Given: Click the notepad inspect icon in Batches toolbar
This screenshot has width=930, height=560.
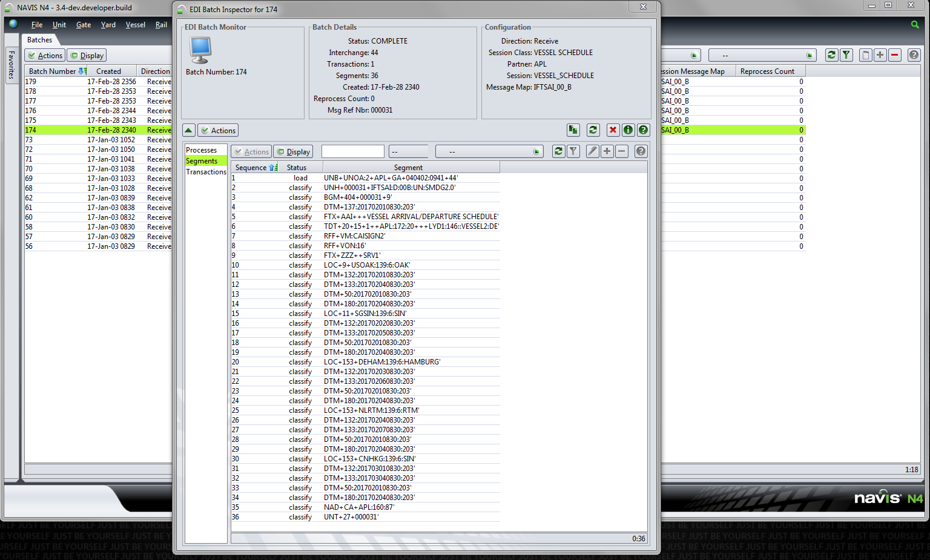Looking at the screenshot, I should point(866,55).
